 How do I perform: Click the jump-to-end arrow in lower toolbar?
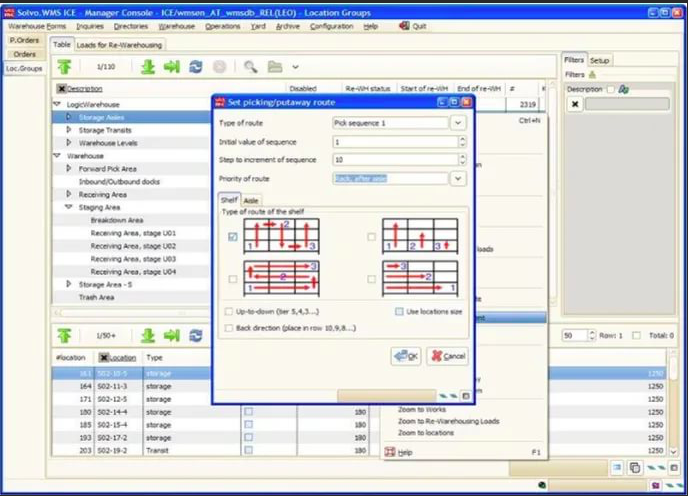[172, 336]
